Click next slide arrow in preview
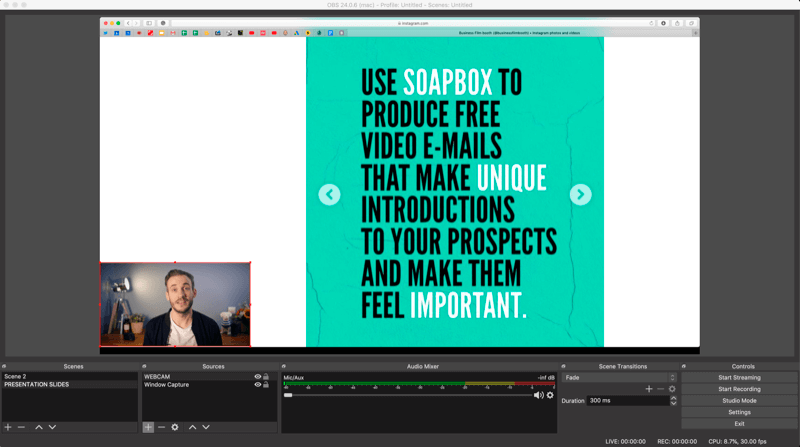The image size is (800, 447). coord(581,194)
